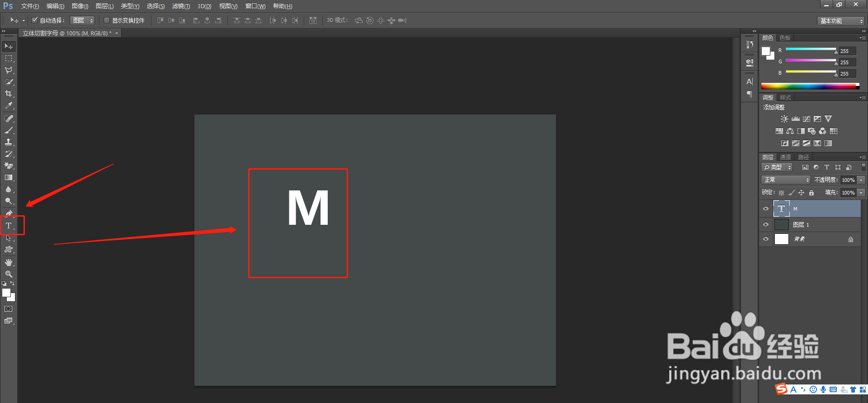
Task: Open the Move tool preset picker arrow
Action: 24,20
